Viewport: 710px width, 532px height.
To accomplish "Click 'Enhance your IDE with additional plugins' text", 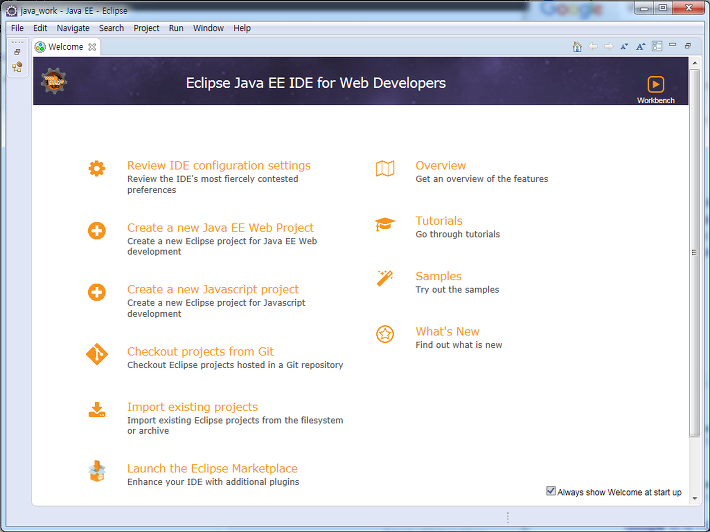I will [213, 482].
